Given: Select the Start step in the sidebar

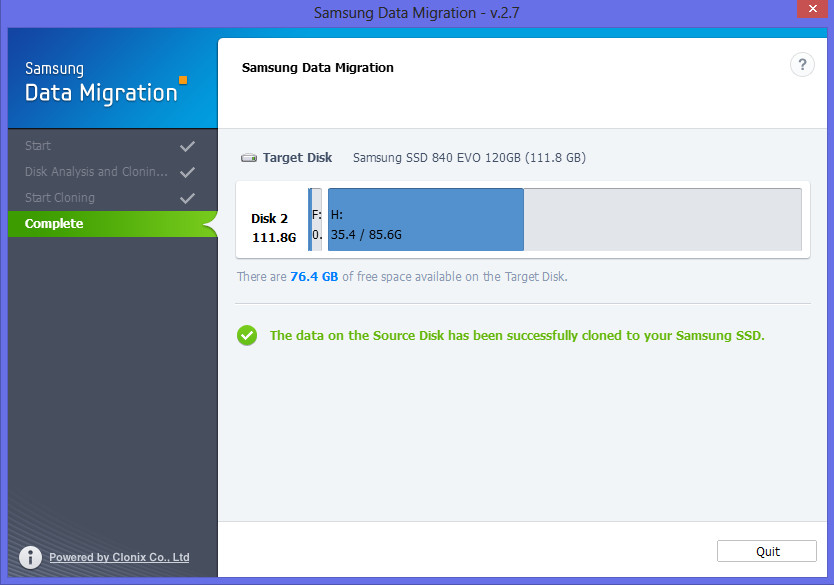Looking at the screenshot, I should point(37,145).
